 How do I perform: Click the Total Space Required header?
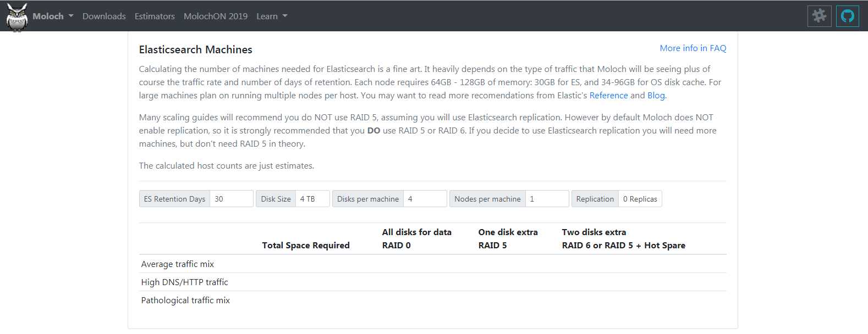pyautogui.click(x=306, y=246)
